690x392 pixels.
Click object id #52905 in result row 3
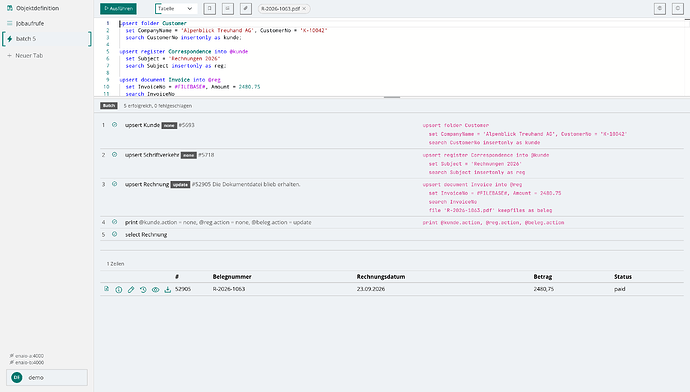pyautogui.click(x=201, y=184)
